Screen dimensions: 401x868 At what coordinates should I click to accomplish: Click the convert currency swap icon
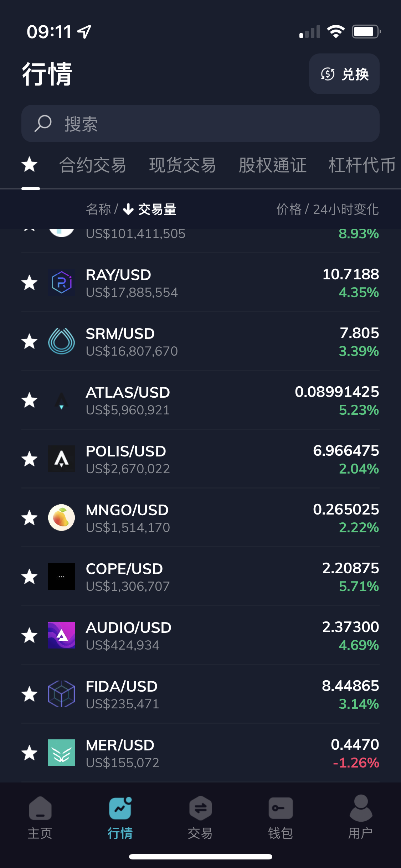tap(328, 74)
